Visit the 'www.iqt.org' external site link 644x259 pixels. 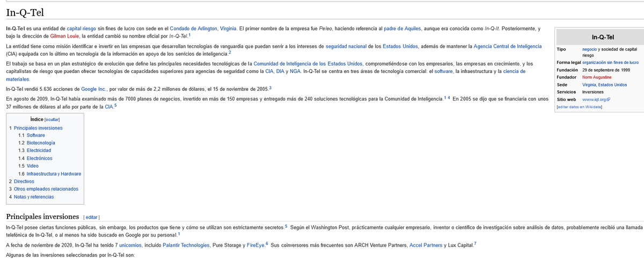click(x=596, y=99)
